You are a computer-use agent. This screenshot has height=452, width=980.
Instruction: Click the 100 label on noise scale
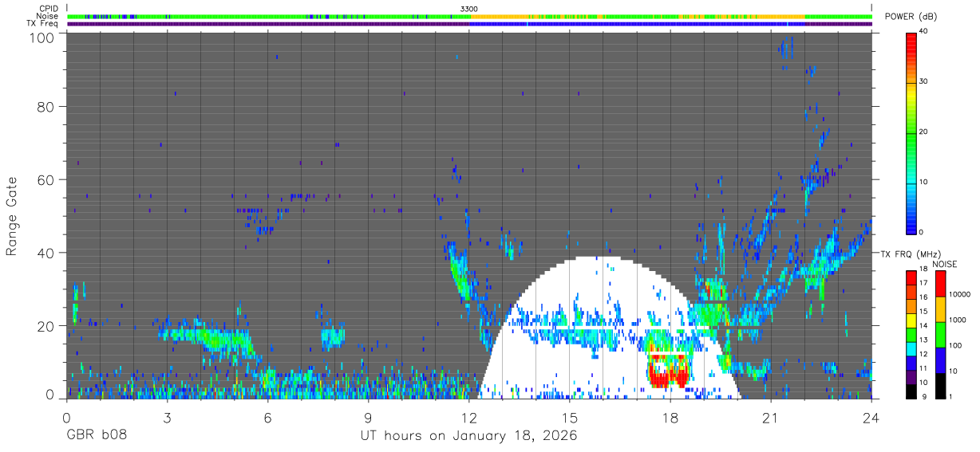pyautogui.click(x=954, y=346)
